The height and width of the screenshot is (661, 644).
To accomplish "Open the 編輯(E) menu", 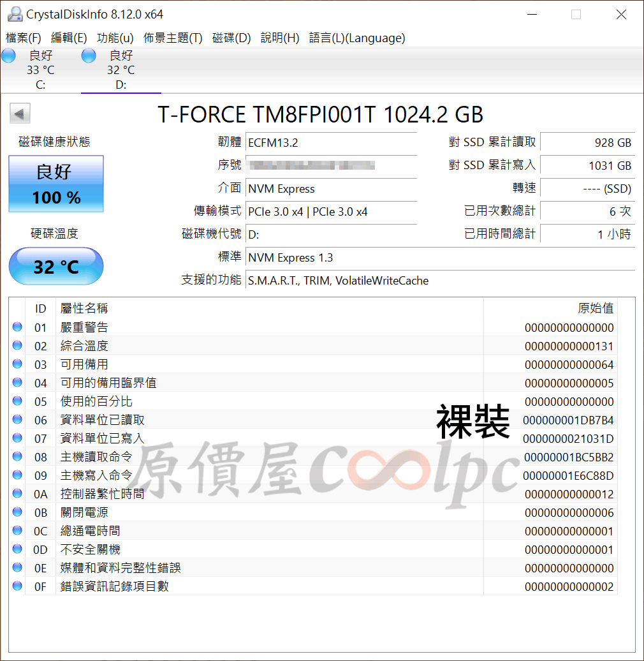I will pyautogui.click(x=69, y=38).
